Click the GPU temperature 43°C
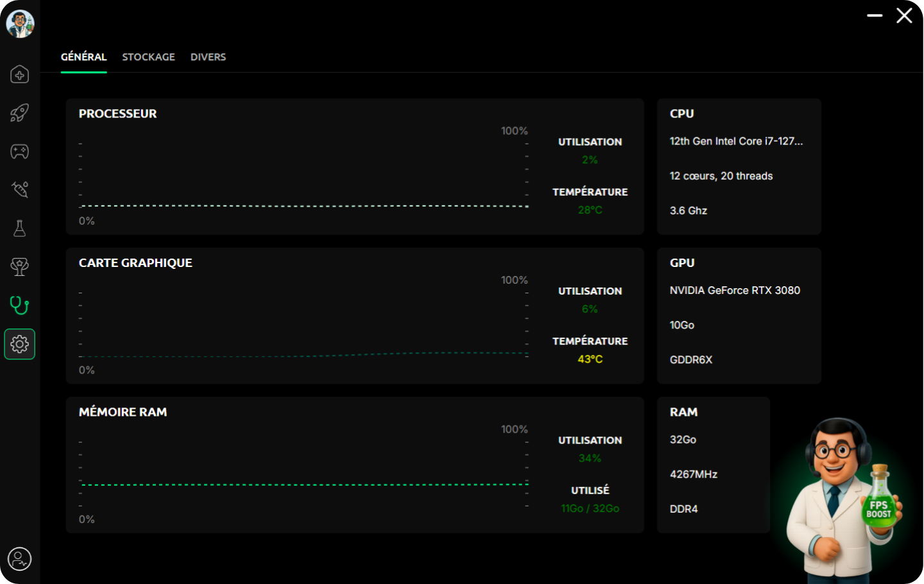The image size is (924, 584). tap(590, 359)
